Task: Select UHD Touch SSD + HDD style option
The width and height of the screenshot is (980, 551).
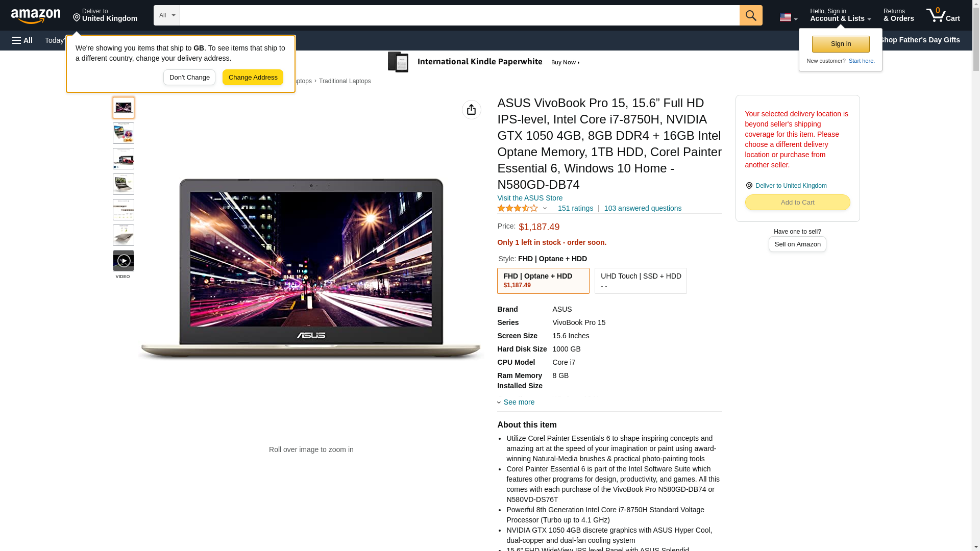Action: pyautogui.click(x=641, y=281)
